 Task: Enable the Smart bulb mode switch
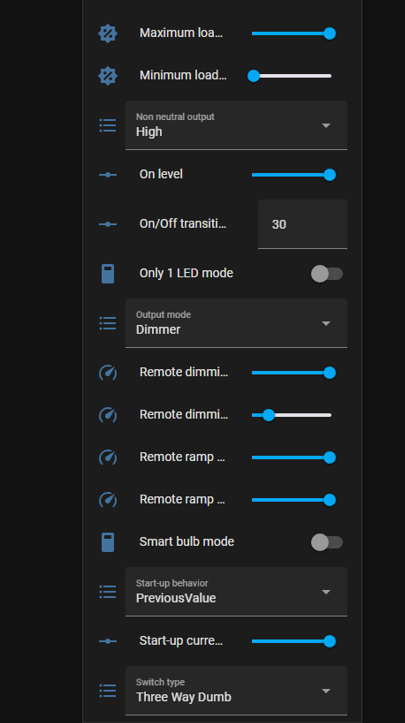[327, 542]
